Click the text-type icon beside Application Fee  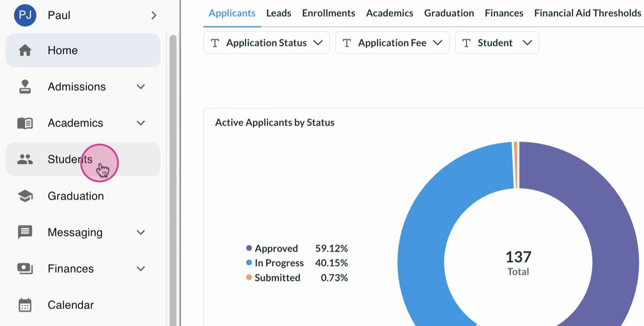coord(347,43)
